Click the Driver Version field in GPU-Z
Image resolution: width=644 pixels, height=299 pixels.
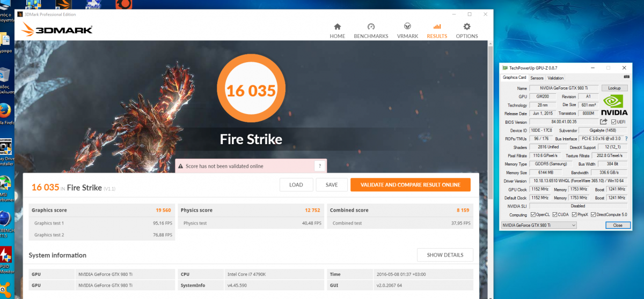coord(579,181)
